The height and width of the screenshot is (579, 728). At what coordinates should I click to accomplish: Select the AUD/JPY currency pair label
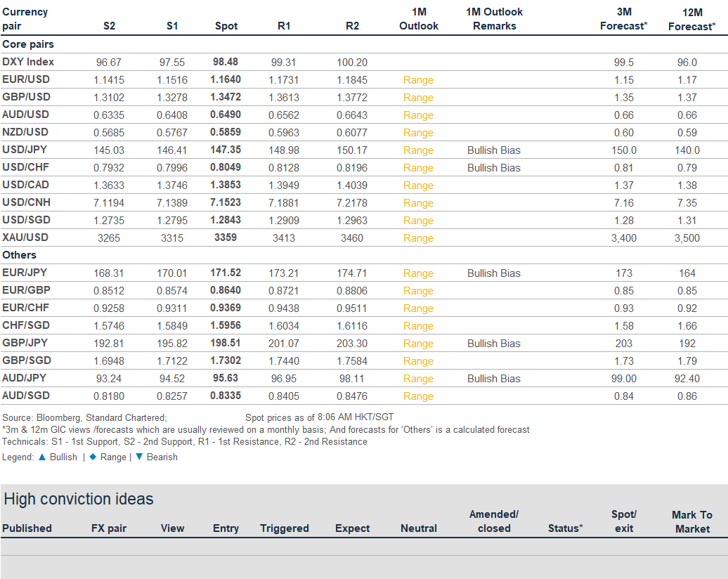point(24,378)
